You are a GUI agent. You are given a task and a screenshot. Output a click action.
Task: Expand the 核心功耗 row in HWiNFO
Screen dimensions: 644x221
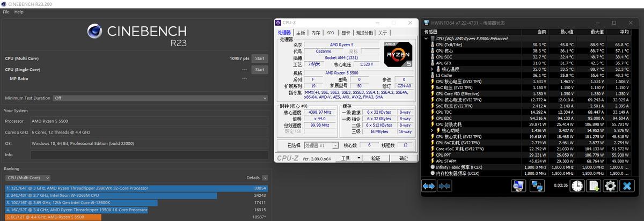pyautogui.click(x=432, y=130)
